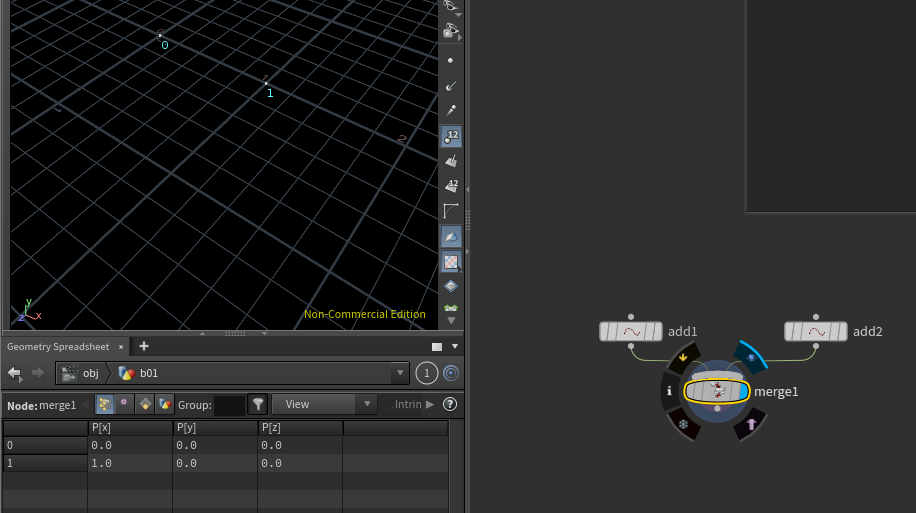916x513 pixels.
Task: Select the Geometry Spreadsheet tab
Action: 58,346
